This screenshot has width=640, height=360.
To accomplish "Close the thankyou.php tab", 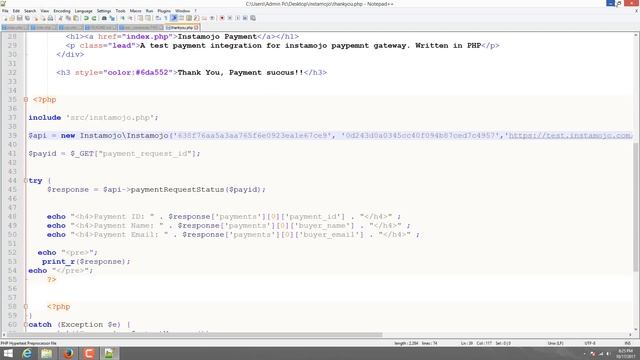I will tap(196, 28).
